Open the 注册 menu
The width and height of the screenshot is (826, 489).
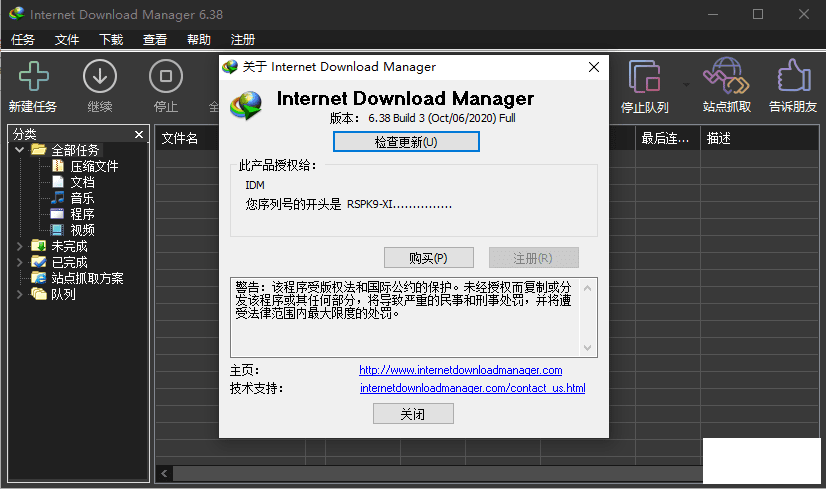tap(243, 40)
